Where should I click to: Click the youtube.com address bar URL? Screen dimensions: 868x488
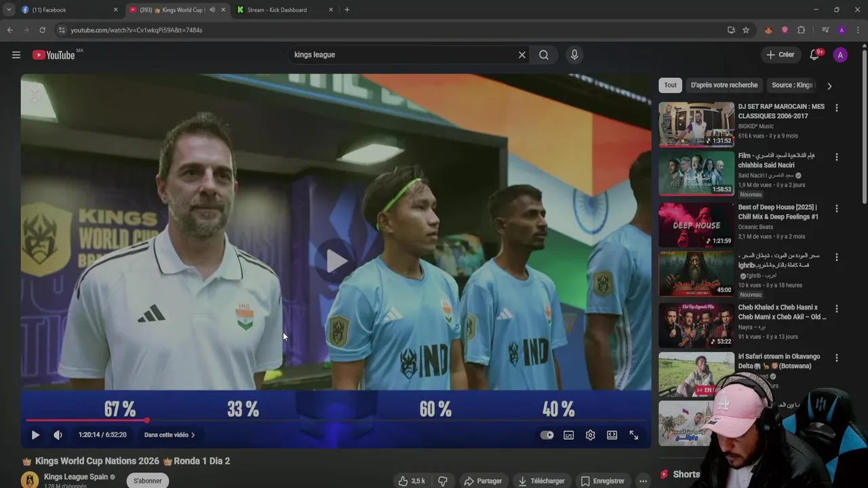(136, 30)
